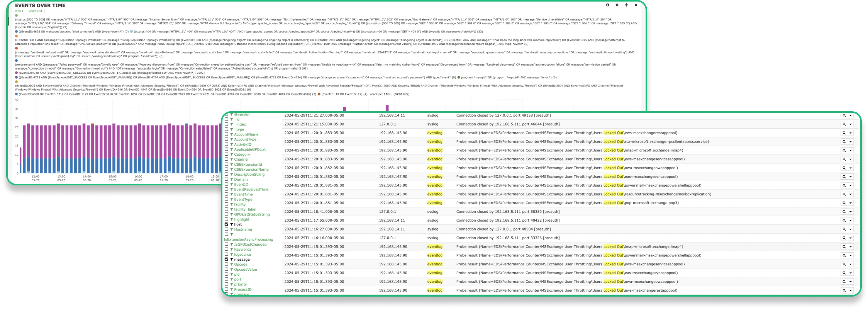Open the View dropdown in Events Over Time
The image size is (868, 309).
tap(19, 11)
